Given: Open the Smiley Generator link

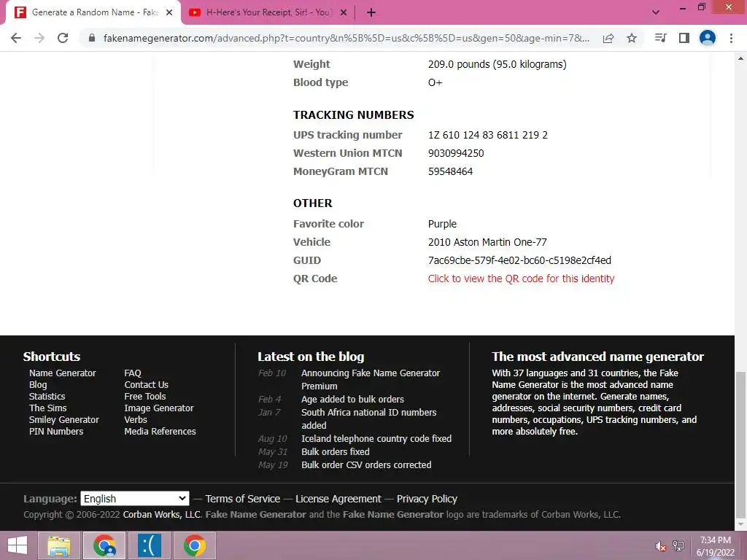Looking at the screenshot, I should pos(64,419).
